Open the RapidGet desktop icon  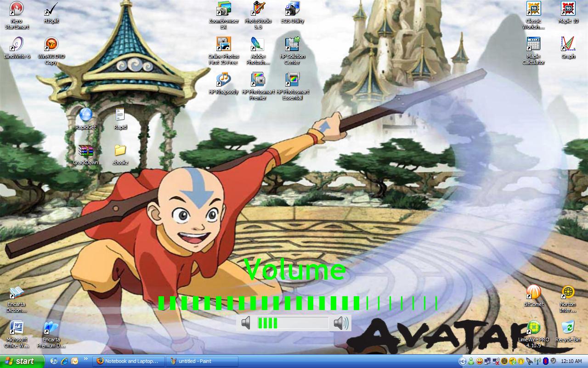(x=85, y=119)
